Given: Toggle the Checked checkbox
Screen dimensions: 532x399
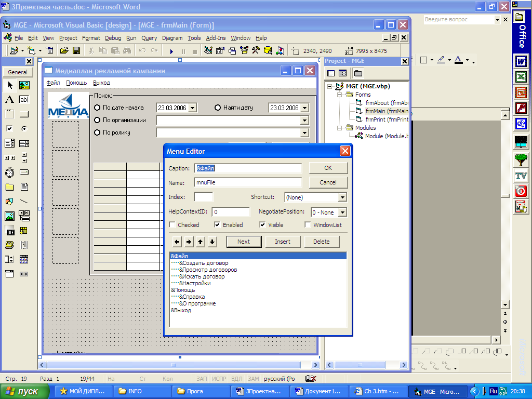Looking at the screenshot, I should pyautogui.click(x=172, y=224).
